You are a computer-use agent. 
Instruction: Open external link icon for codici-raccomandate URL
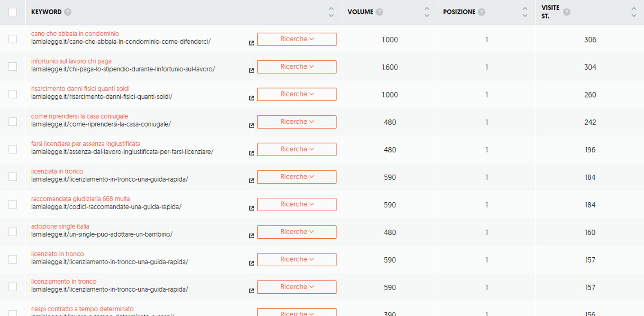coord(251,208)
